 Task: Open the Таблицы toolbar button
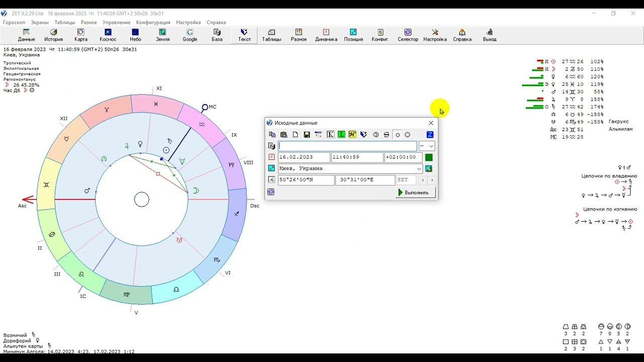point(272,35)
